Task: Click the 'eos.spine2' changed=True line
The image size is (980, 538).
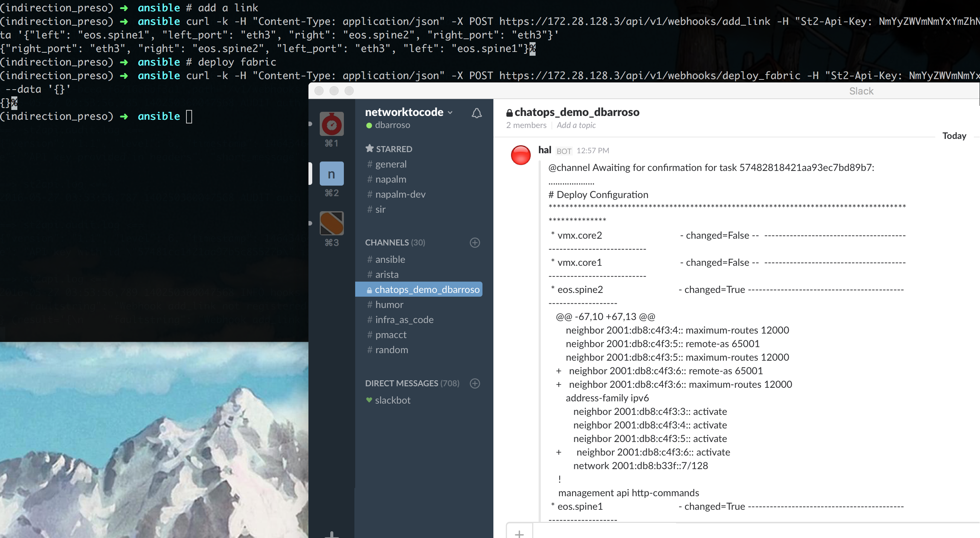Action: (727, 290)
